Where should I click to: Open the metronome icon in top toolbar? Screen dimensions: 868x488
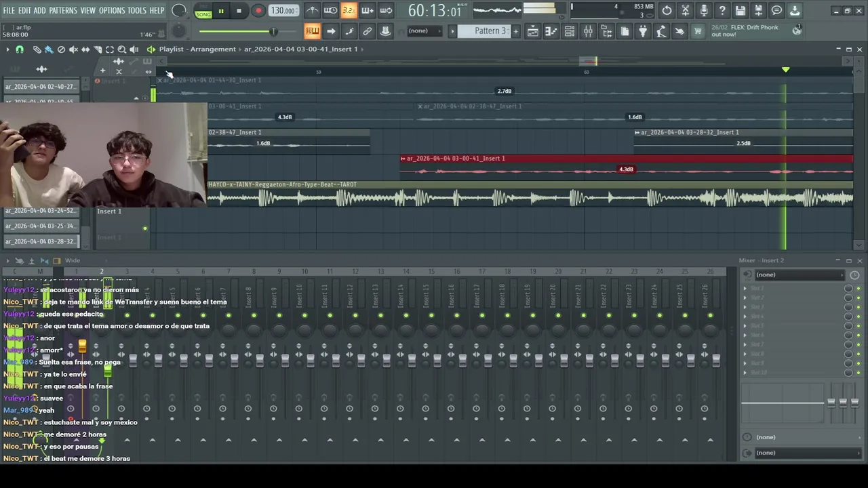pos(312,10)
